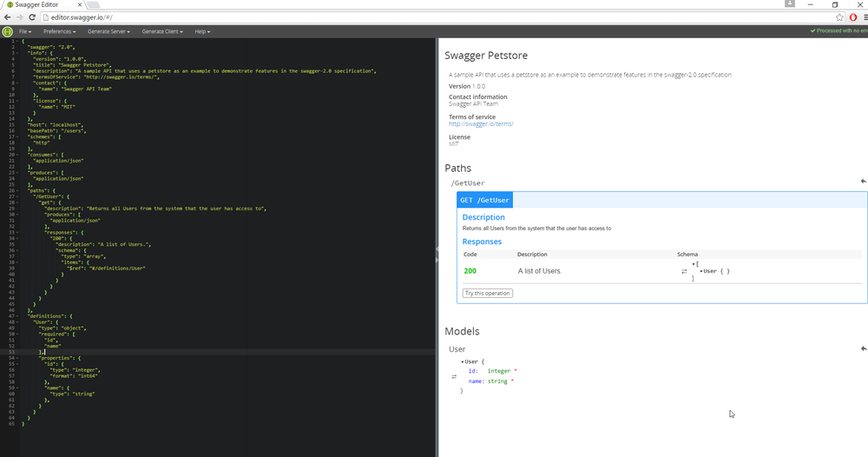
Task: Expand the Generate Server dropdown
Action: coord(108,31)
